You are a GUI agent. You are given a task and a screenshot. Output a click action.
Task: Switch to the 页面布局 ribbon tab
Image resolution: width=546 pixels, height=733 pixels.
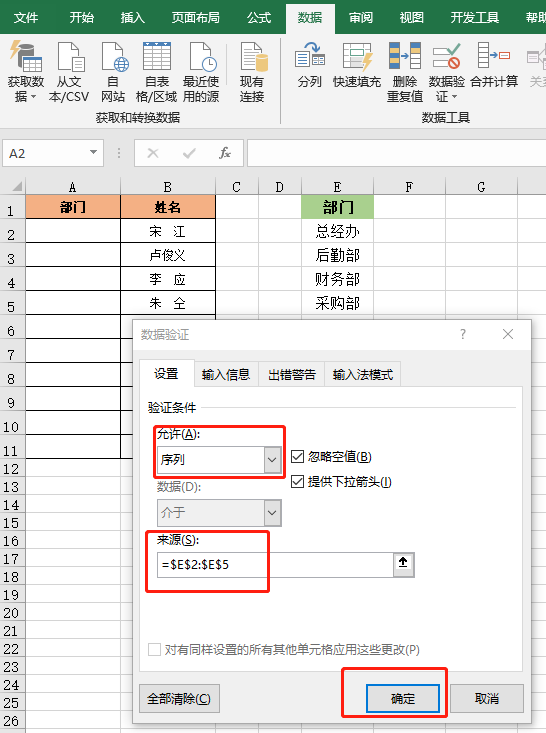point(195,18)
